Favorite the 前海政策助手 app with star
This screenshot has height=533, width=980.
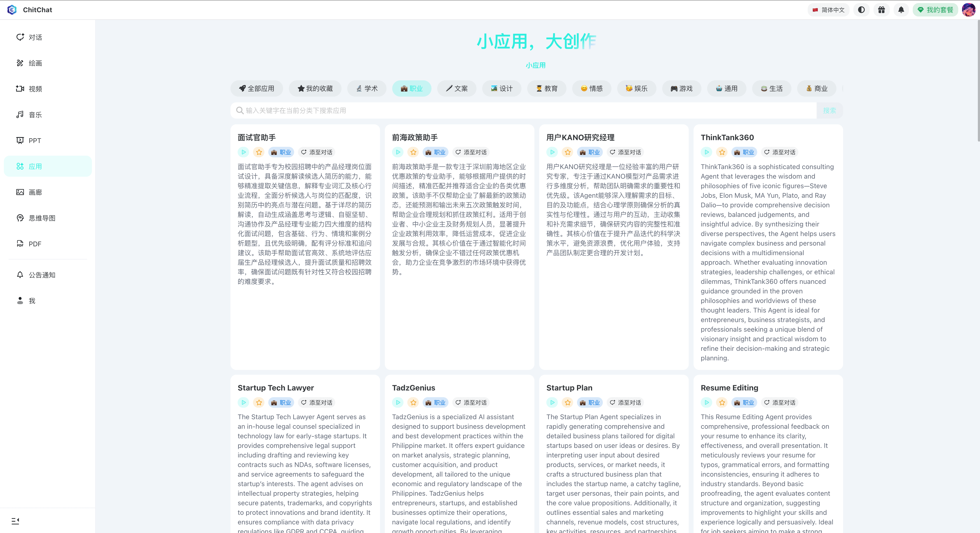[x=413, y=153]
